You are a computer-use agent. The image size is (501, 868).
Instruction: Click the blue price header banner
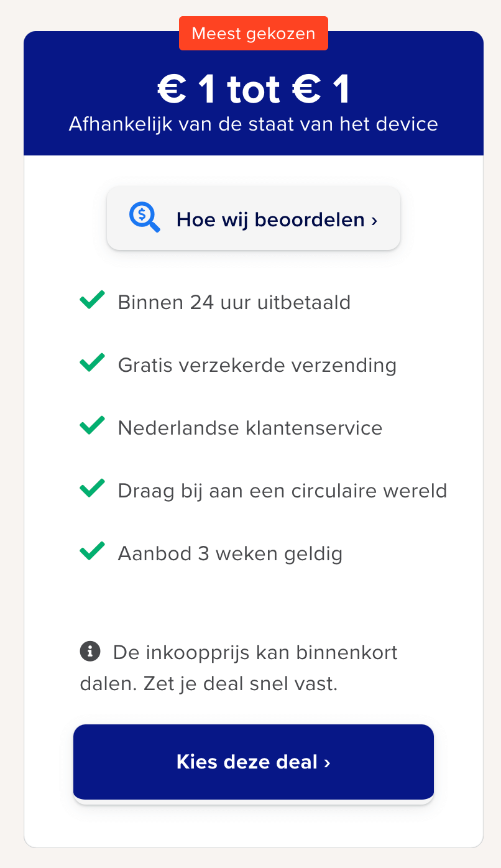(x=253, y=93)
